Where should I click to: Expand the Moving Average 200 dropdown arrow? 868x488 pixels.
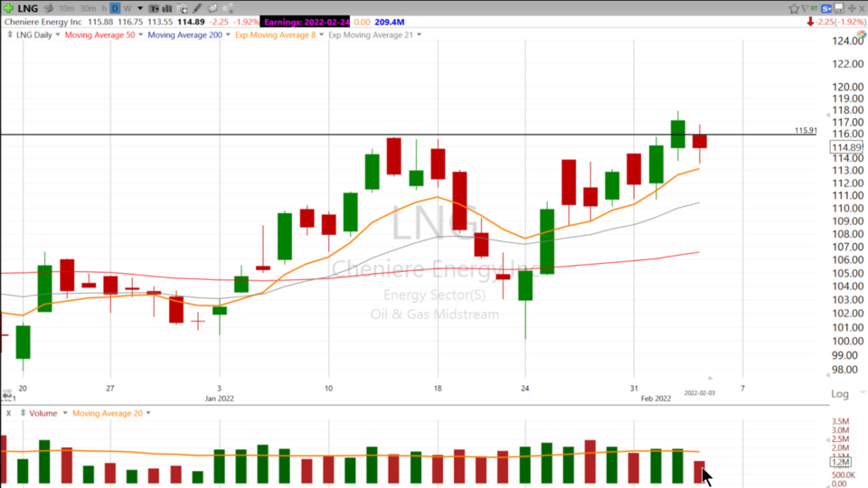[x=228, y=35]
